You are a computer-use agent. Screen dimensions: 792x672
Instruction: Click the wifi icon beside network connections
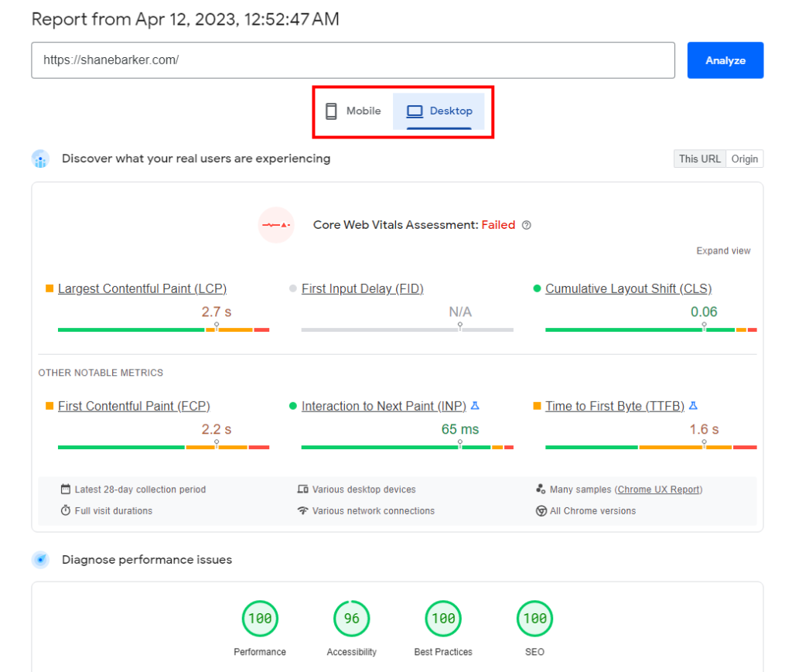pyautogui.click(x=303, y=510)
